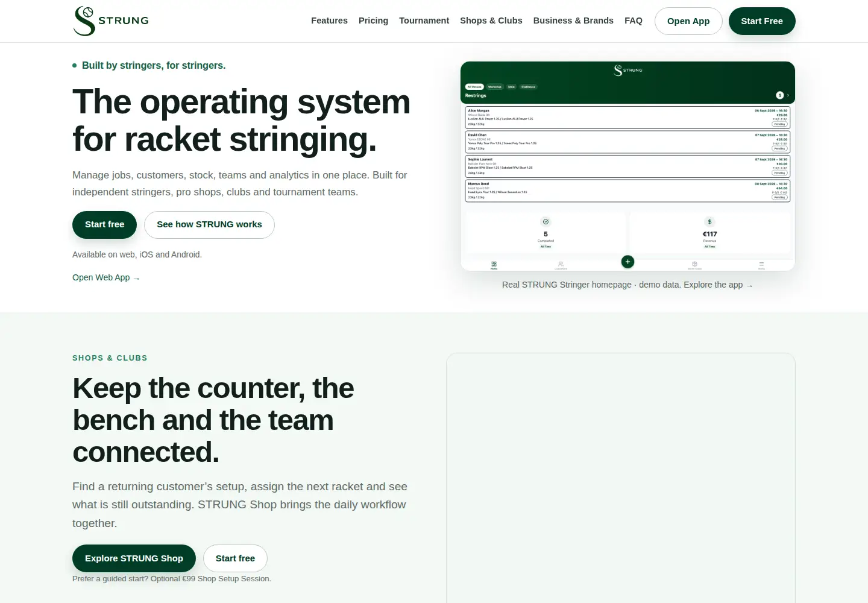Click the All Time chip under Revenue

[709, 247]
